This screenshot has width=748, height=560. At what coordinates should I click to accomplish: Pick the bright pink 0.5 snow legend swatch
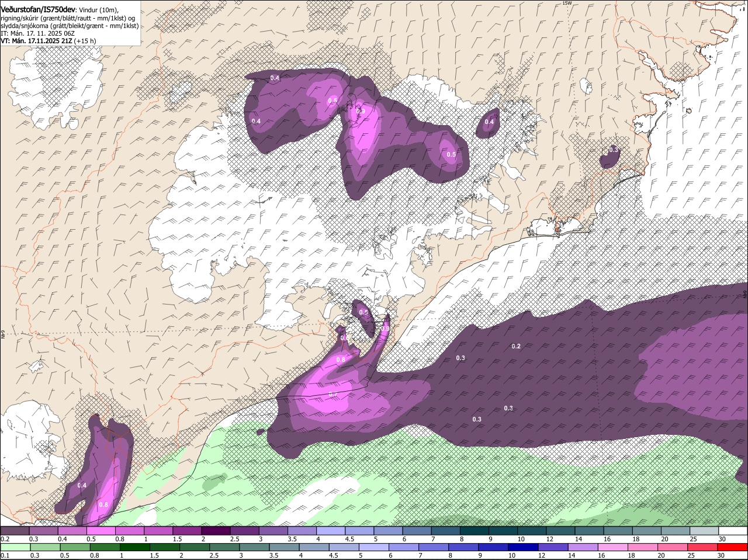tap(101, 531)
